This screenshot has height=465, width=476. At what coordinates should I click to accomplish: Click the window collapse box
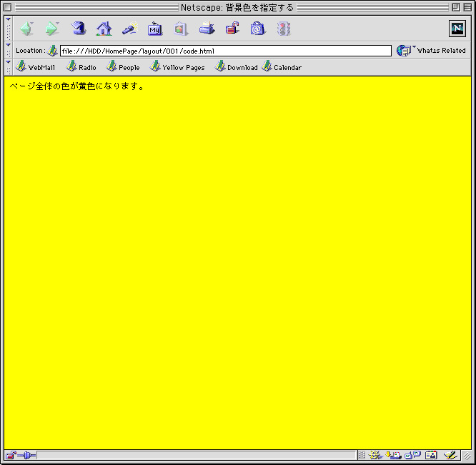pyautogui.click(x=468, y=7)
